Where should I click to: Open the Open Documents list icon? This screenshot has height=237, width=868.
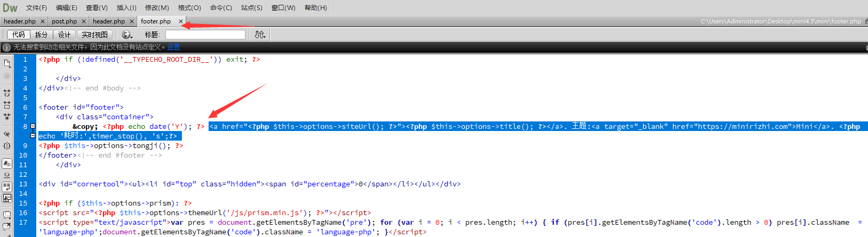click(x=7, y=63)
